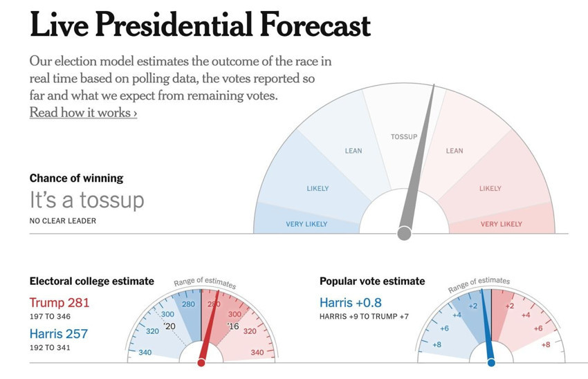Click the blue LEAN gauge segment
The height and width of the screenshot is (379, 588).
tap(353, 151)
